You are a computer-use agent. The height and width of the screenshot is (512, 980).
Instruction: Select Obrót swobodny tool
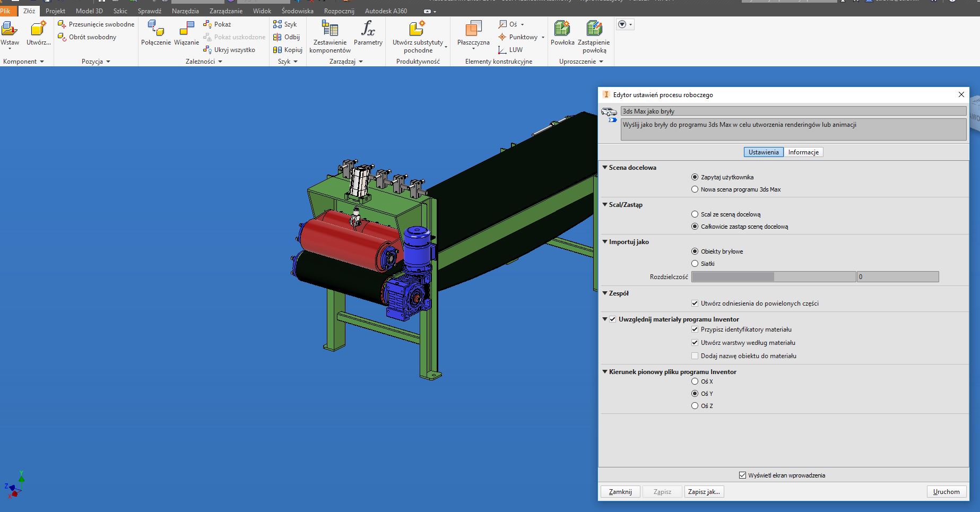click(x=87, y=37)
